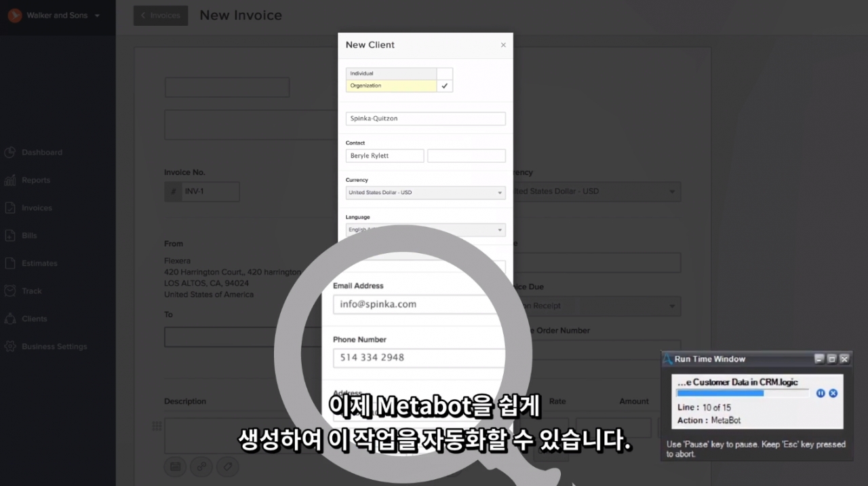Click the Phone Number input field
868x486 pixels.
point(418,358)
